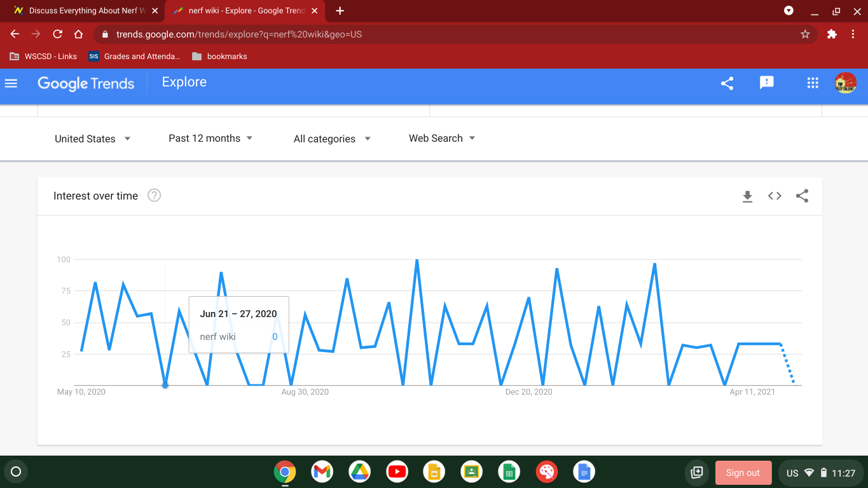The height and width of the screenshot is (488, 868).
Task: Launch Google Classroom from the shelf
Action: (472, 472)
